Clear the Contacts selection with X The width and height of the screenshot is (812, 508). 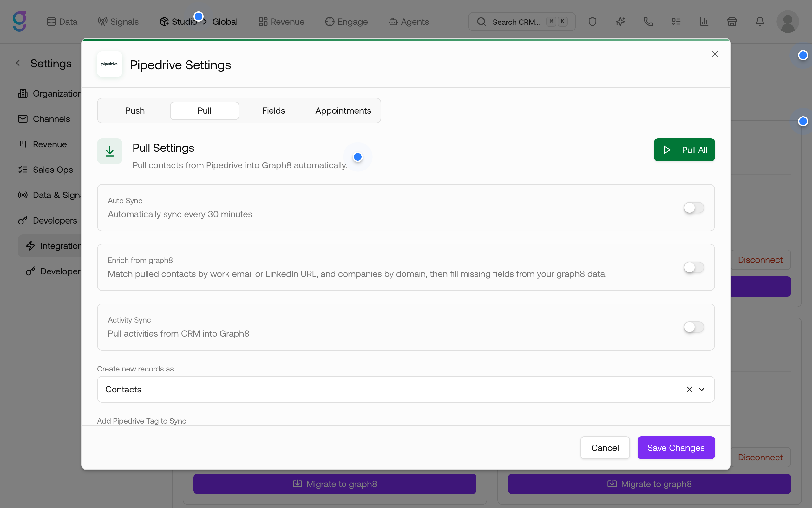[x=690, y=389]
